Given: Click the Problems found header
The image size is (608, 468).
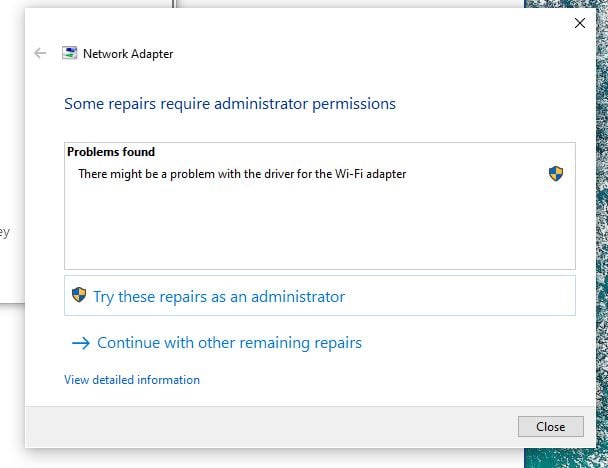Looking at the screenshot, I should (x=111, y=152).
